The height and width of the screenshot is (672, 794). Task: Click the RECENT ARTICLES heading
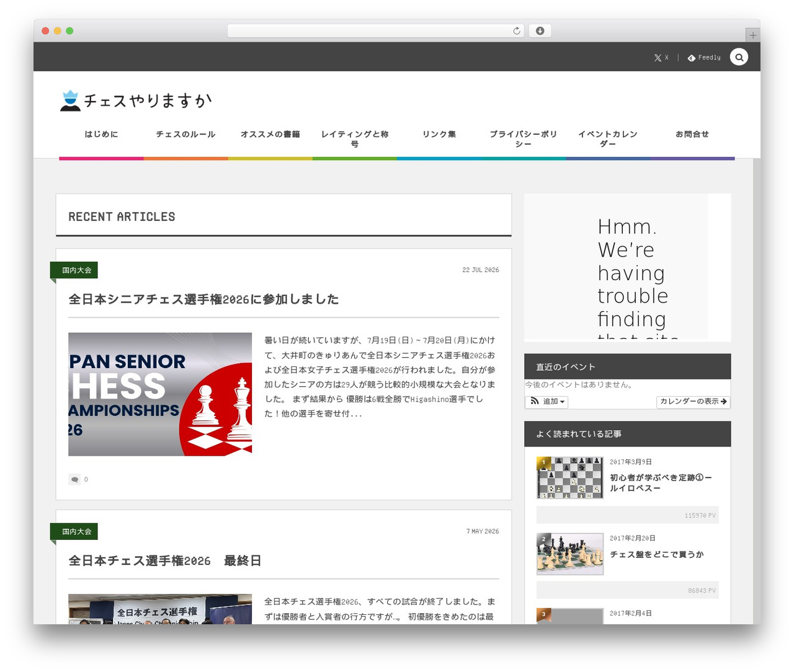click(122, 217)
